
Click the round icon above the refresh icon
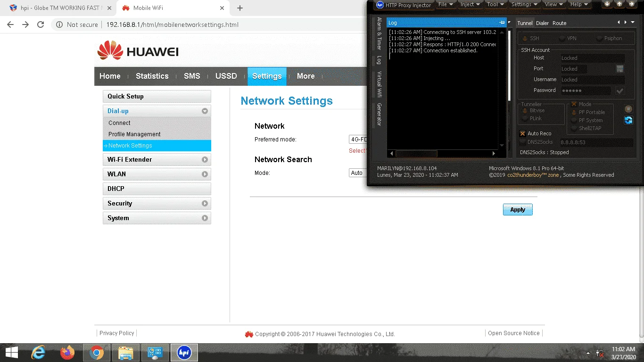pos(628,109)
